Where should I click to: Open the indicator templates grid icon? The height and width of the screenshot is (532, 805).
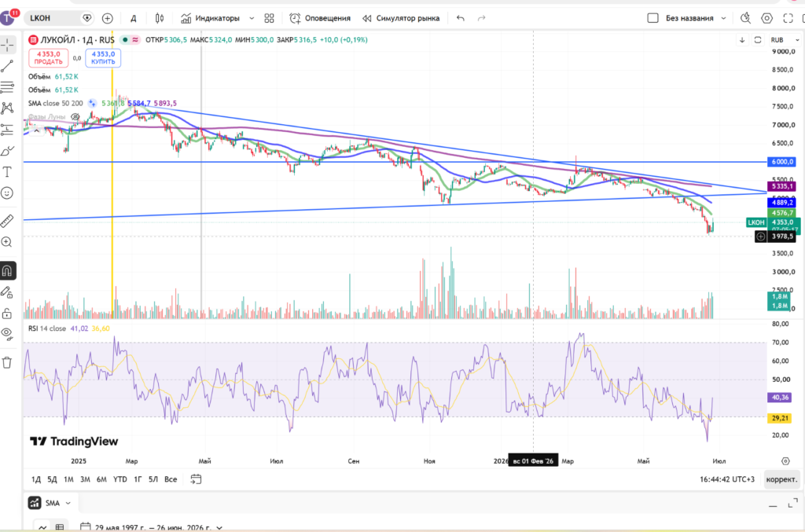point(269,19)
